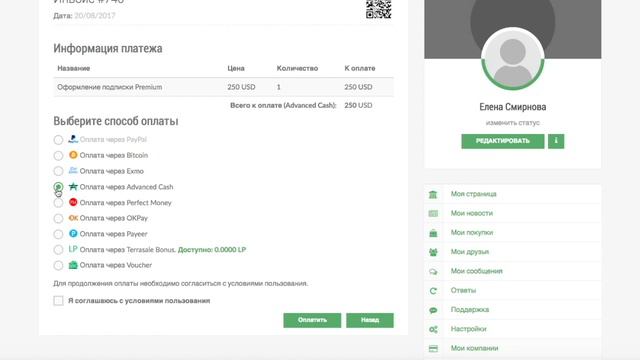Click the изменить статус link

(513, 122)
